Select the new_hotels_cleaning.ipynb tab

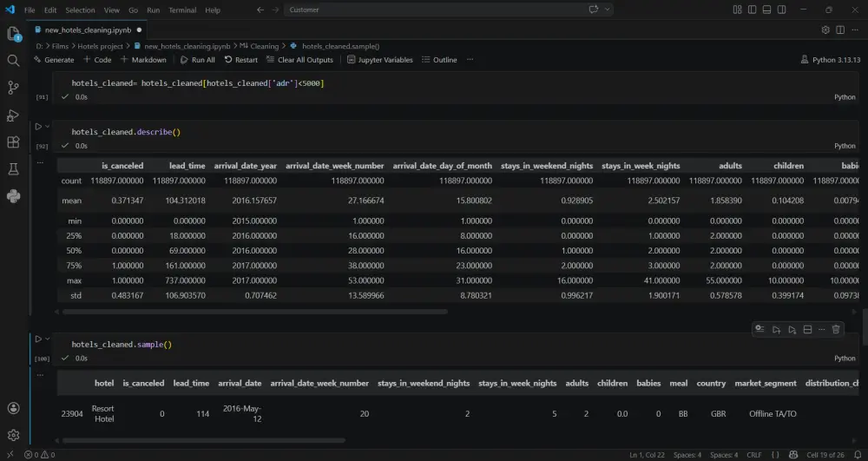89,30
